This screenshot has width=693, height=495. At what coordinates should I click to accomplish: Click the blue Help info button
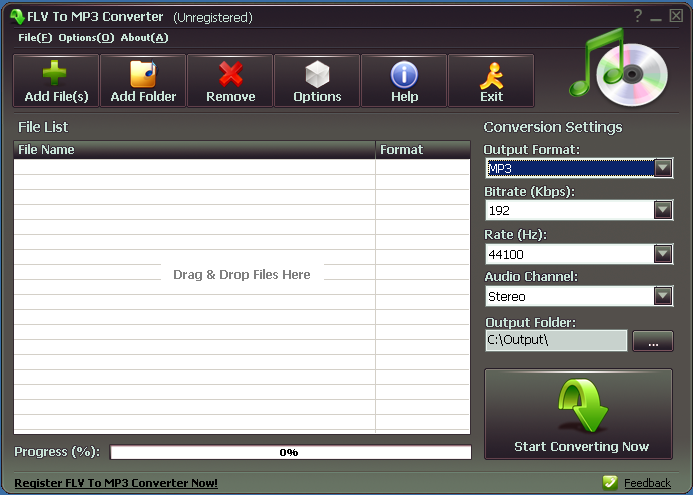(404, 81)
